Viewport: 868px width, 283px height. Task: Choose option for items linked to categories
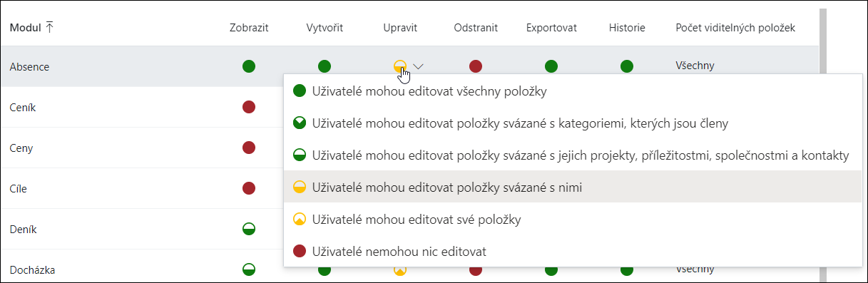click(x=568, y=123)
